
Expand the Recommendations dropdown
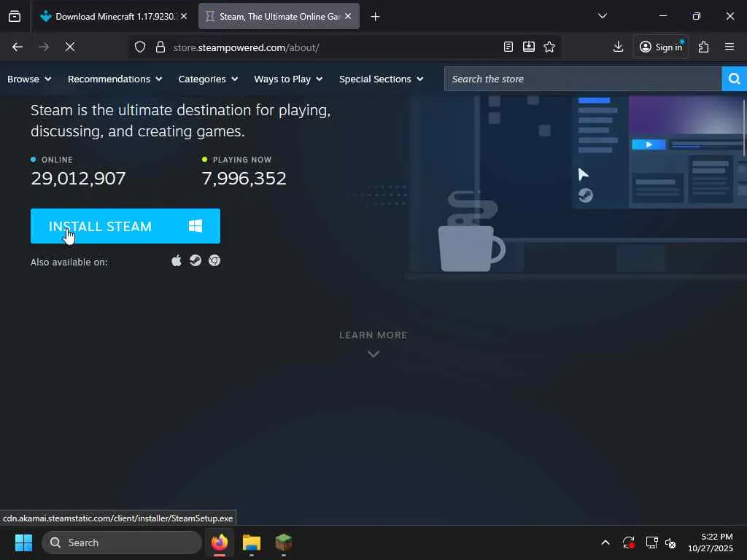tap(115, 79)
